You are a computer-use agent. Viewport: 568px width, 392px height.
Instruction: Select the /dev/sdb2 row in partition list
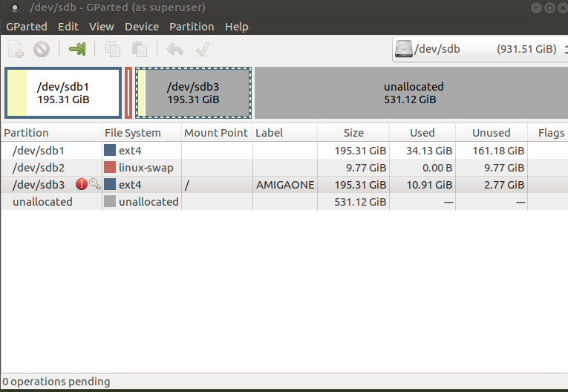coord(39,168)
